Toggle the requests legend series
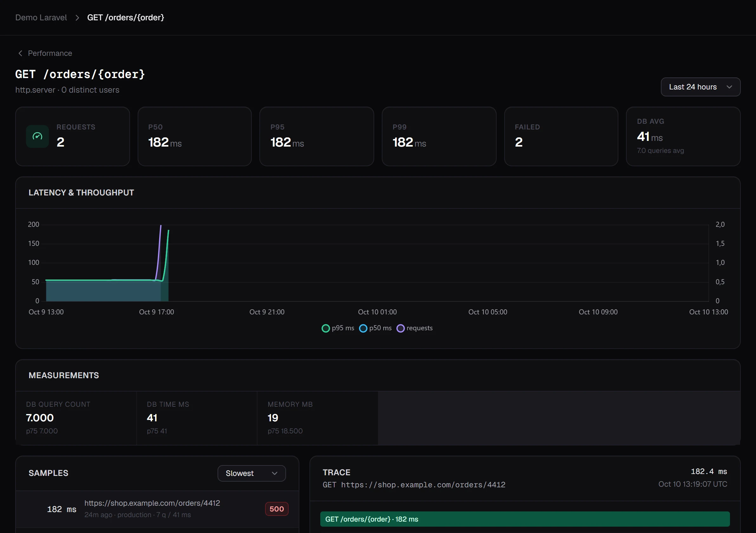The height and width of the screenshot is (533, 756). [x=414, y=328]
